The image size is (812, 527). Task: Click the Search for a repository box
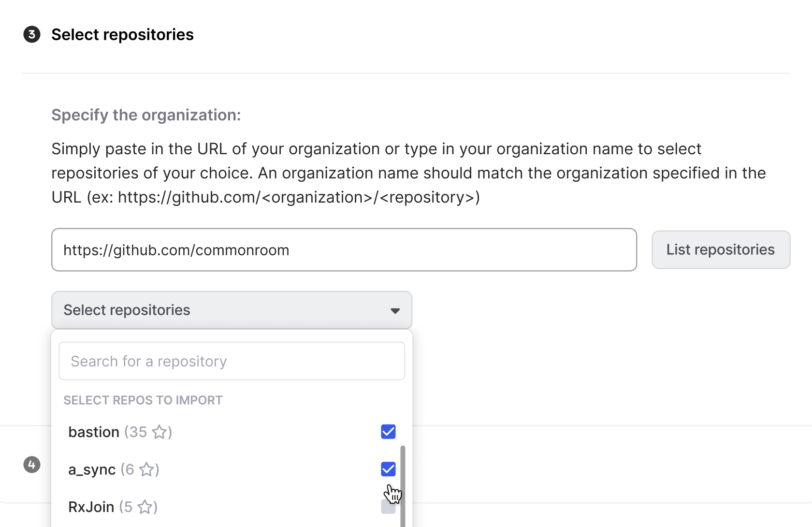[232, 361]
